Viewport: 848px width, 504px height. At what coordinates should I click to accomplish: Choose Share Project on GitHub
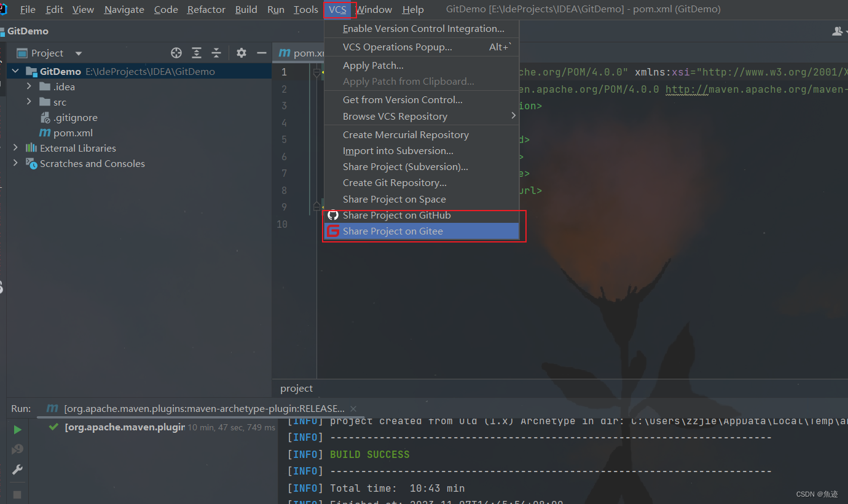pyautogui.click(x=422, y=215)
